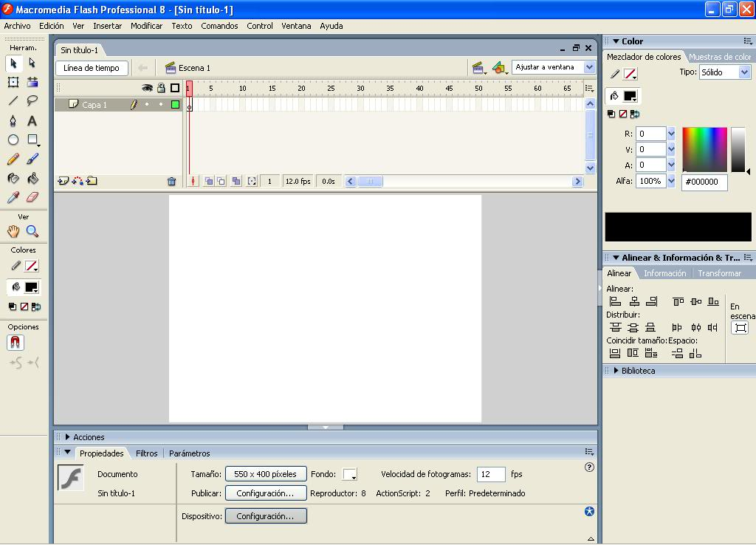Toggle Snap to Objects magnet option
This screenshot has width=756, height=545.
pyautogui.click(x=16, y=343)
